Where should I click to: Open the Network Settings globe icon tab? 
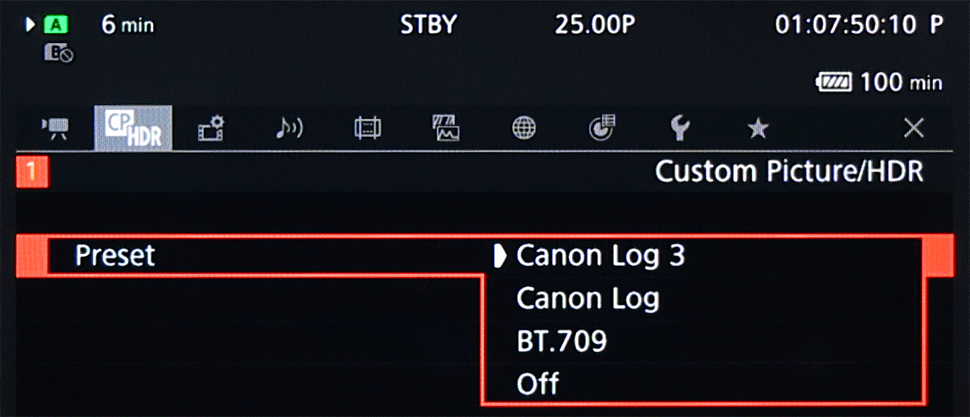point(524,128)
